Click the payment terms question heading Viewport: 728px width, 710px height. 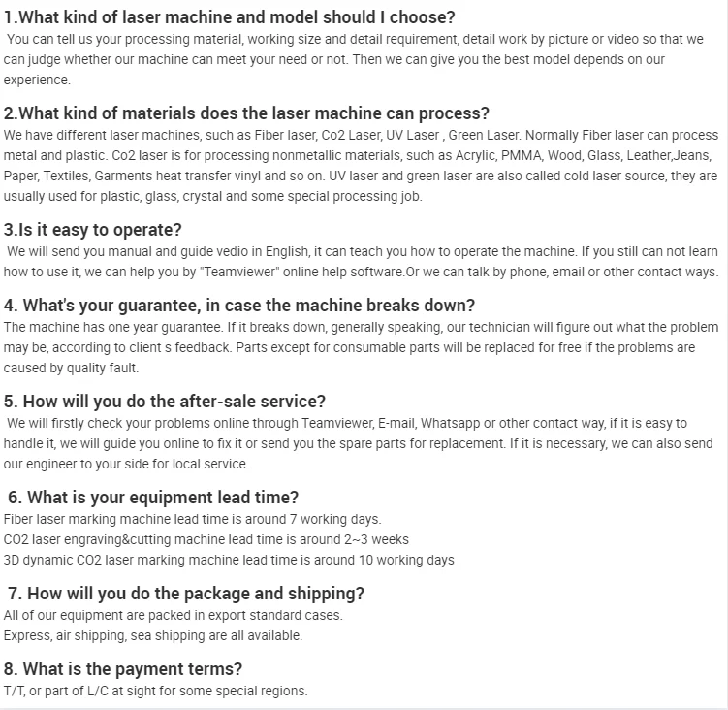pyautogui.click(x=123, y=668)
